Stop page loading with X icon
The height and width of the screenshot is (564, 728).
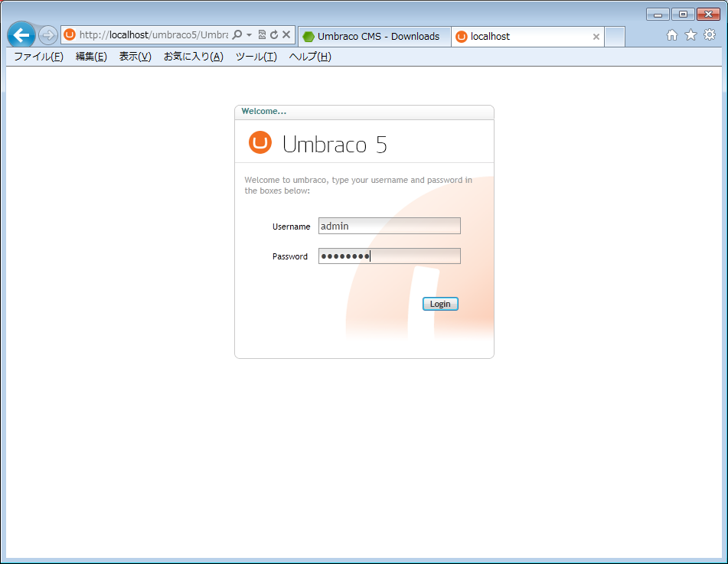pyautogui.click(x=286, y=35)
